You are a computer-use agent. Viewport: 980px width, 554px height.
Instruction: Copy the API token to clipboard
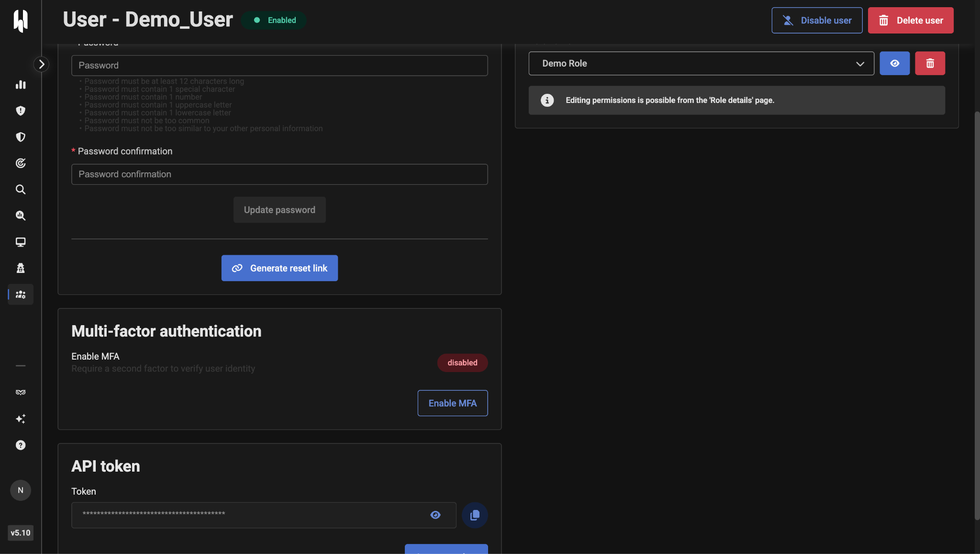pos(475,515)
